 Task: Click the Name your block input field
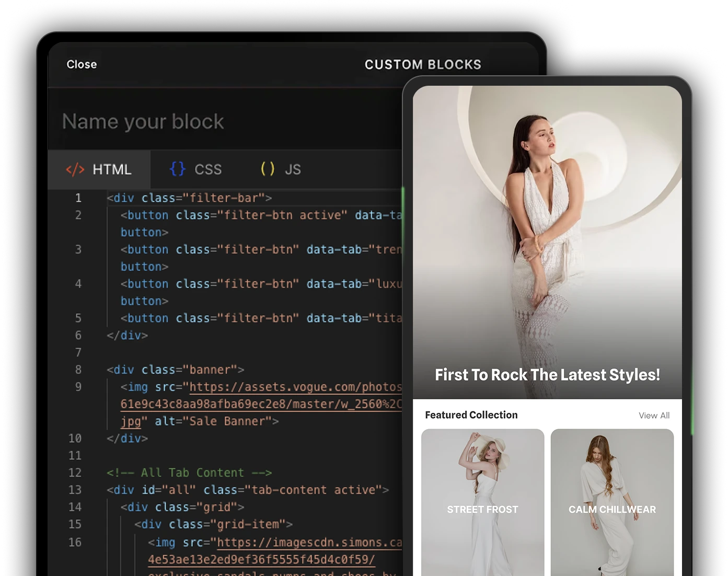[x=143, y=121]
